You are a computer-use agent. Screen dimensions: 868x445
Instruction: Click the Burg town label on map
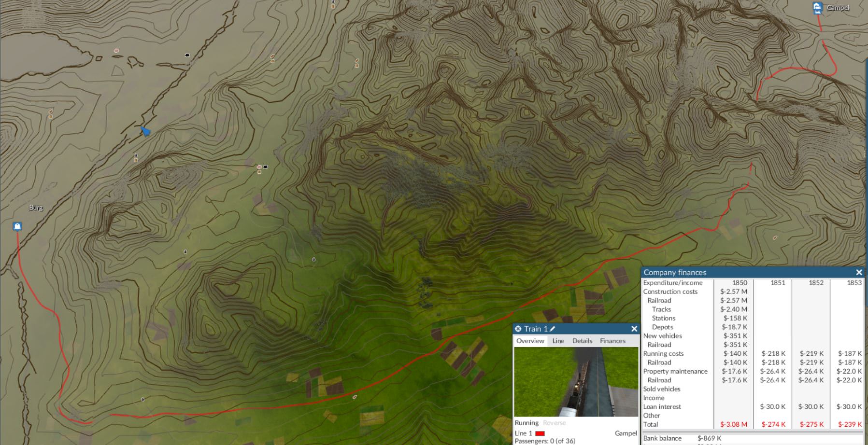[x=36, y=208]
